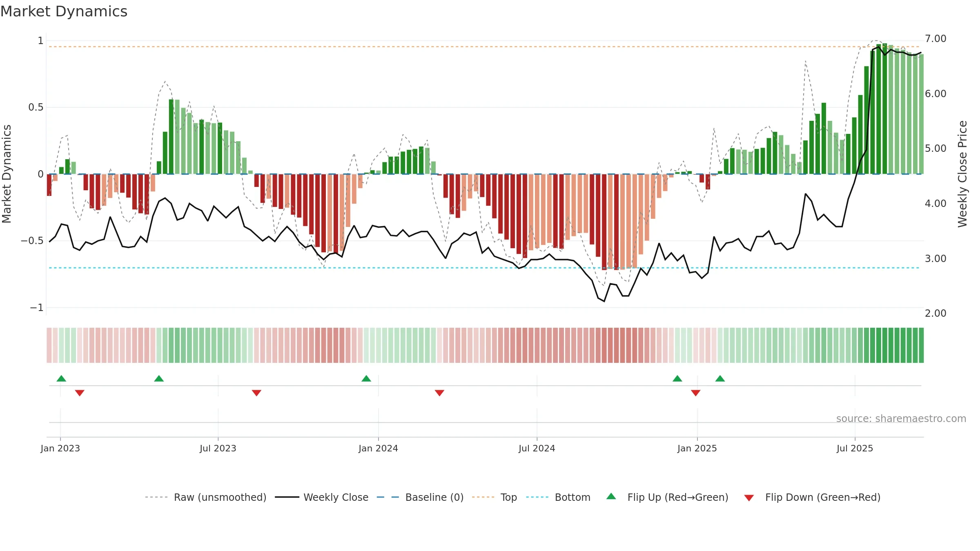
Task: Click the Jul 2025 x-axis label
Action: point(855,448)
